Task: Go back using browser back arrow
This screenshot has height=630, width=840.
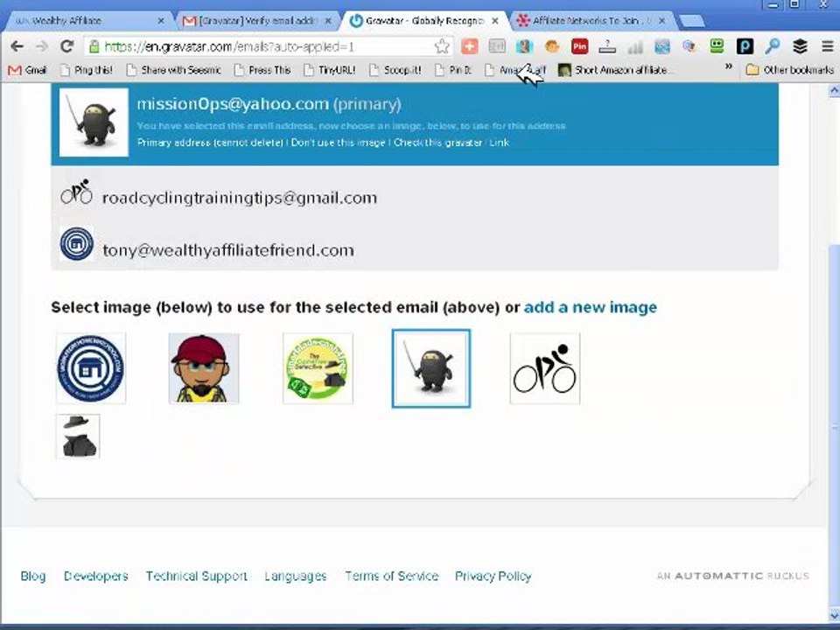Action: [x=17, y=46]
